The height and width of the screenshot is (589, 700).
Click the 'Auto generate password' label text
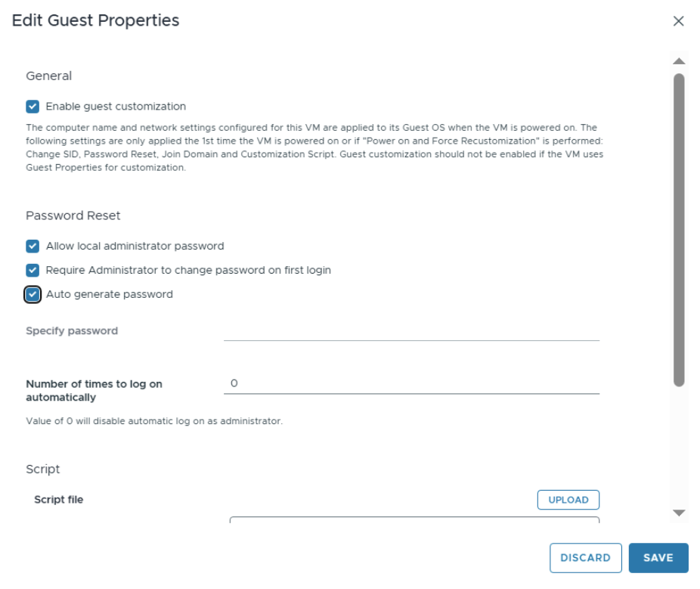(109, 294)
